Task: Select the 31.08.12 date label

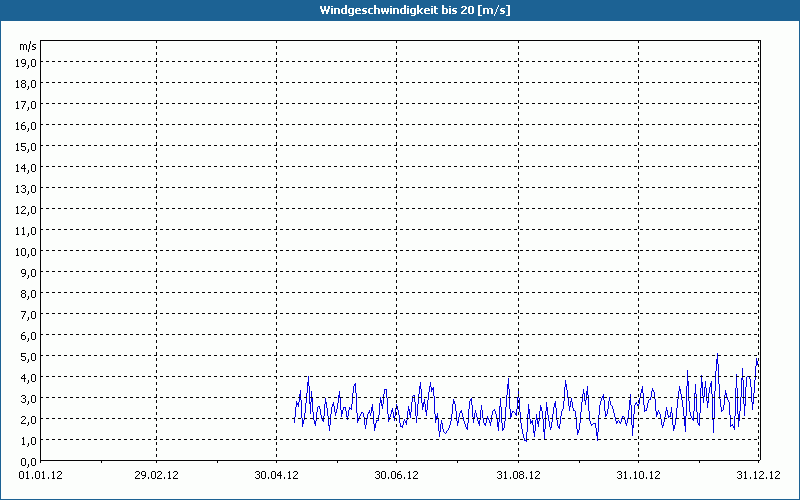Action: (519, 475)
